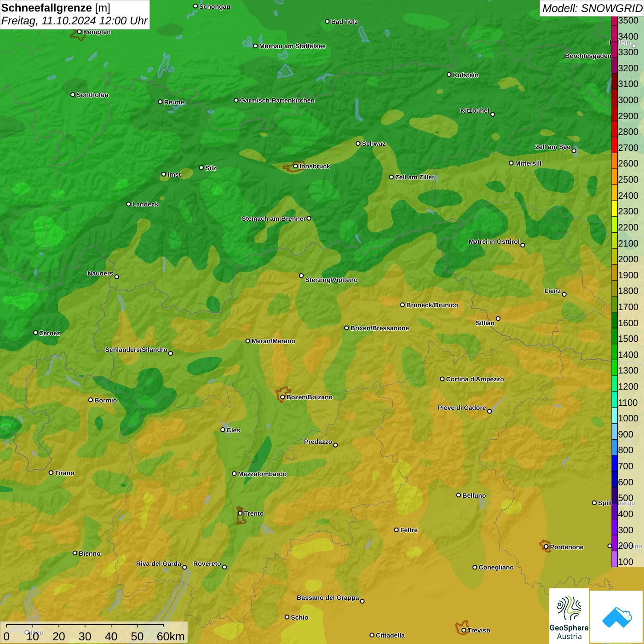Click the Belluno marker dot
This screenshot has width=644, height=644.
coord(458,495)
